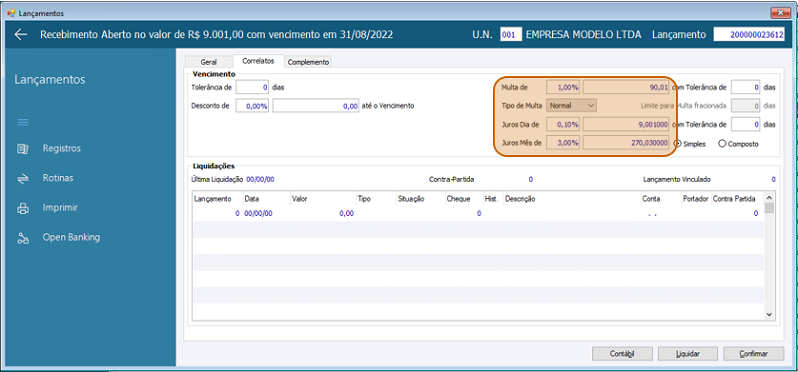Open Registros icon in the sidebar
798x372 pixels.
click(x=23, y=149)
